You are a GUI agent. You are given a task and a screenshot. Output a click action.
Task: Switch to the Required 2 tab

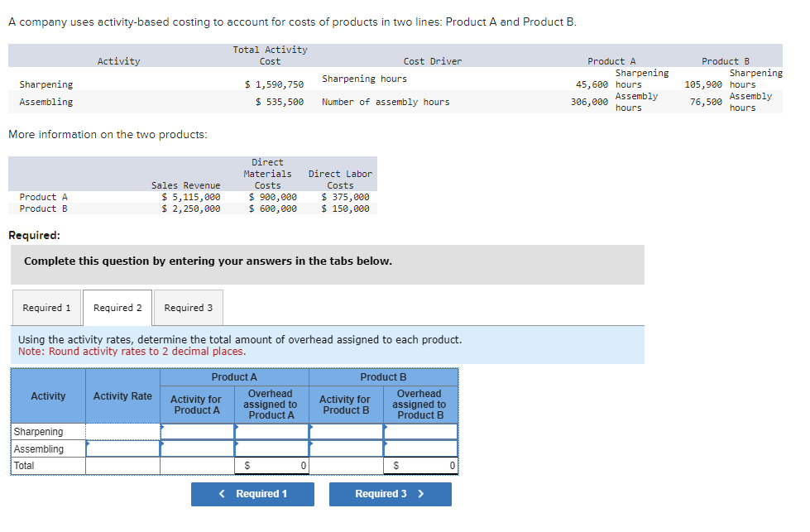point(117,307)
